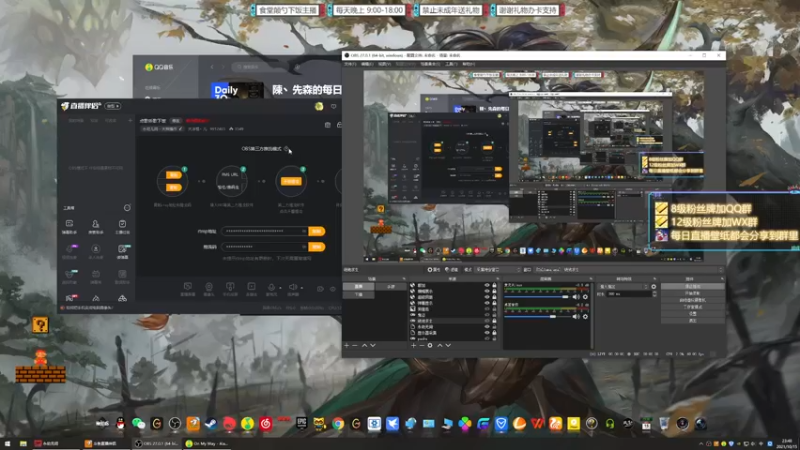Open the 场景集合 menu in OBS

(430, 64)
